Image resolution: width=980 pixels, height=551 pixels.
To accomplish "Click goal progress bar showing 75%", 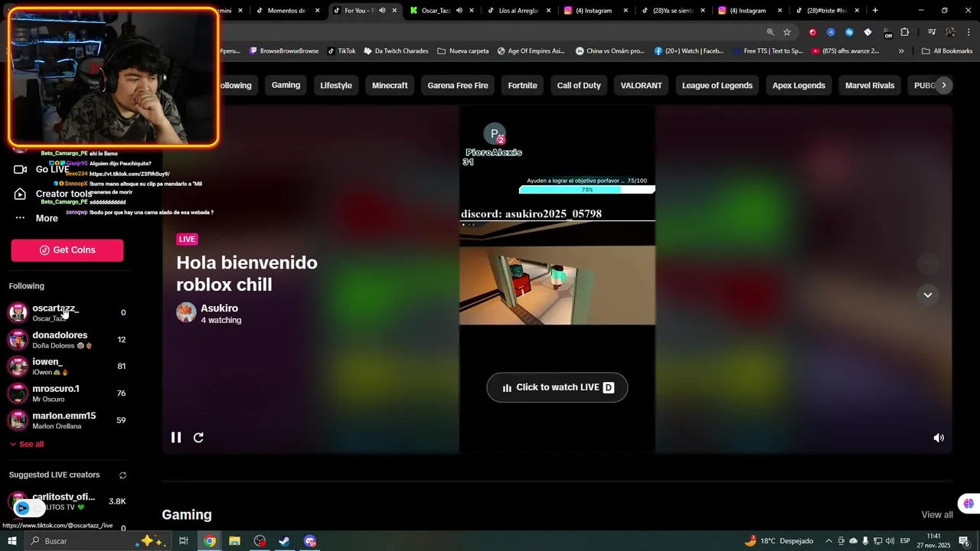I will pos(586,190).
